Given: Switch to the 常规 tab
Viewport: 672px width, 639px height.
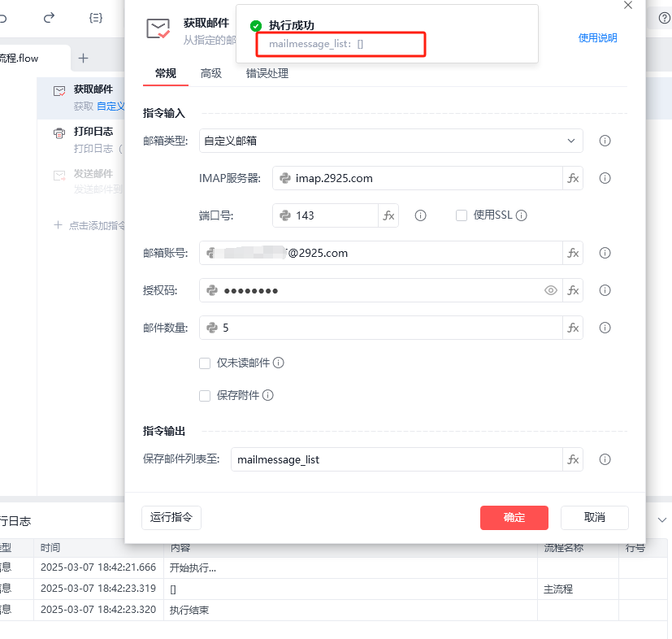Looking at the screenshot, I should [x=166, y=73].
